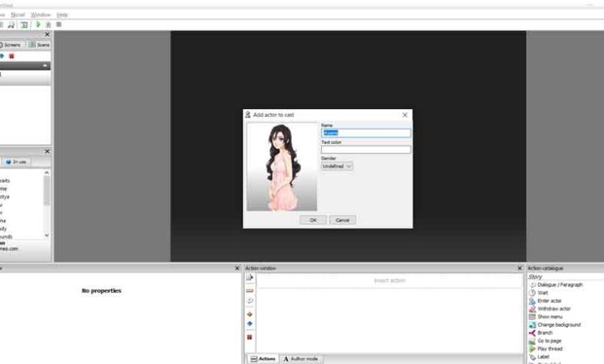Select the Change background action
The width and height of the screenshot is (604, 364).
point(554,325)
